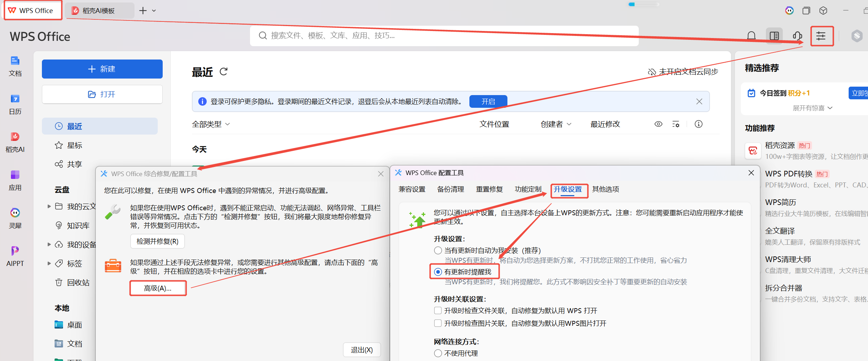Viewport: 868px width, 361px height.
Task: Open the 创建者 filter dropdown
Action: [556, 124]
